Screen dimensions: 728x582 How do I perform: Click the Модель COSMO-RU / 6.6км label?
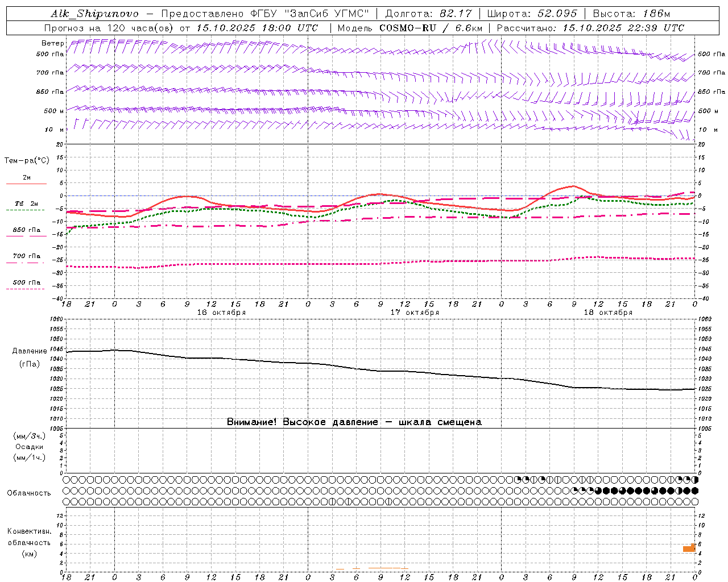[409, 28]
